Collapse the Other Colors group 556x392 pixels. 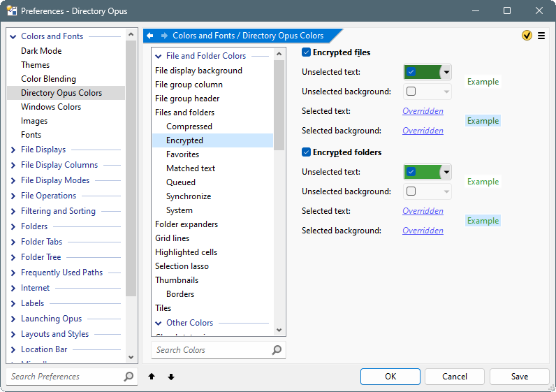click(159, 323)
